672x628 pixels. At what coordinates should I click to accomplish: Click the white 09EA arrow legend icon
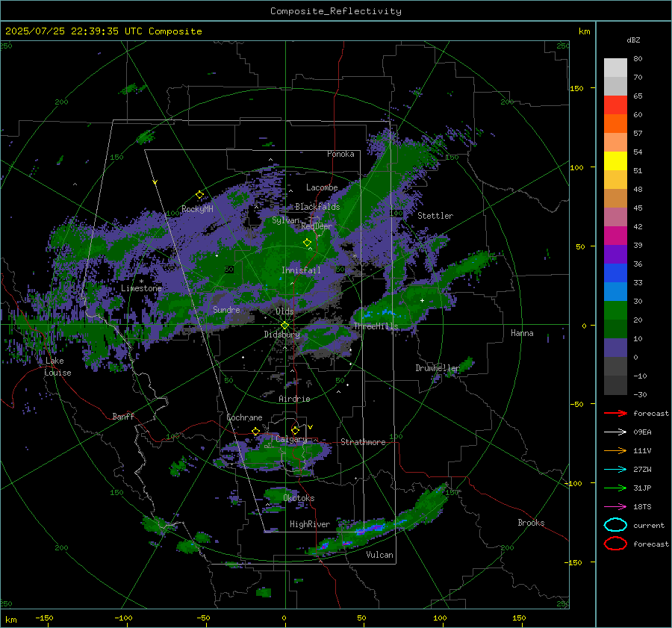(615, 432)
